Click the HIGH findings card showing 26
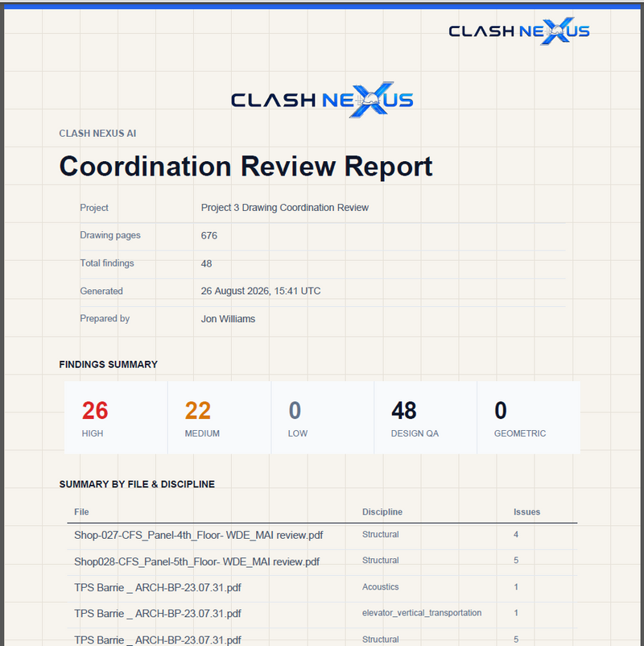The width and height of the screenshot is (644, 646). [116, 417]
